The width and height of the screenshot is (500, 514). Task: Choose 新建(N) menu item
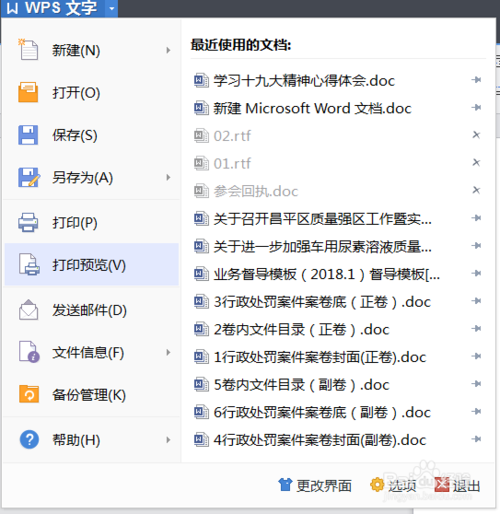coord(92,50)
